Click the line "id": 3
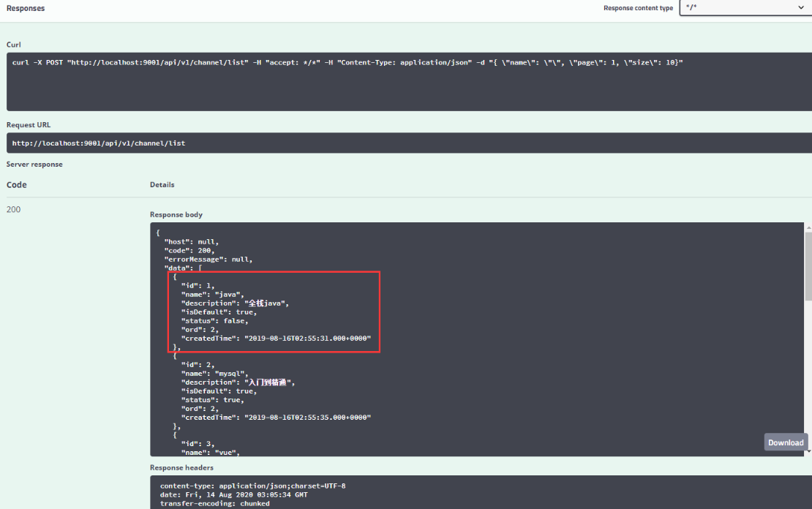This screenshot has width=812, height=509. pyautogui.click(x=198, y=444)
